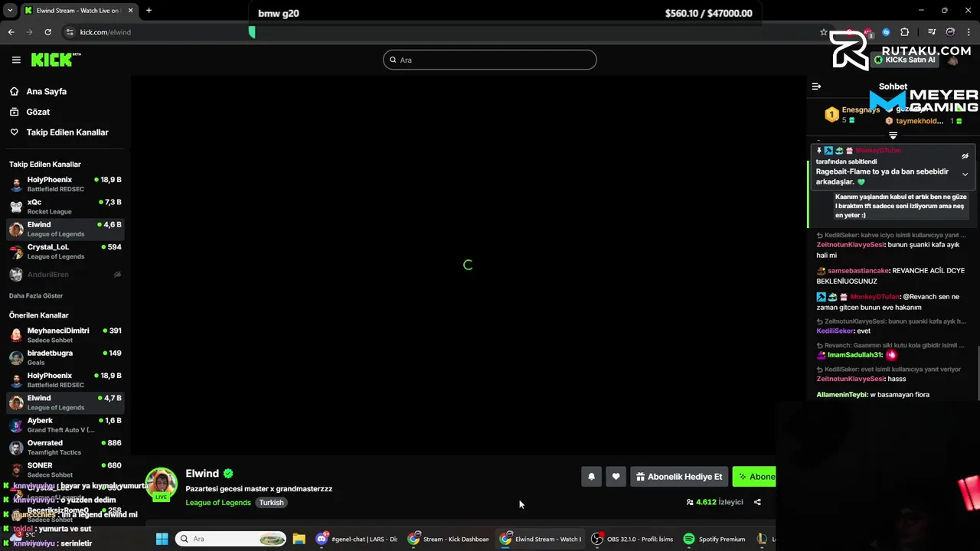Toggle stream notification bell
This screenshot has height=551, width=980.
tap(591, 477)
